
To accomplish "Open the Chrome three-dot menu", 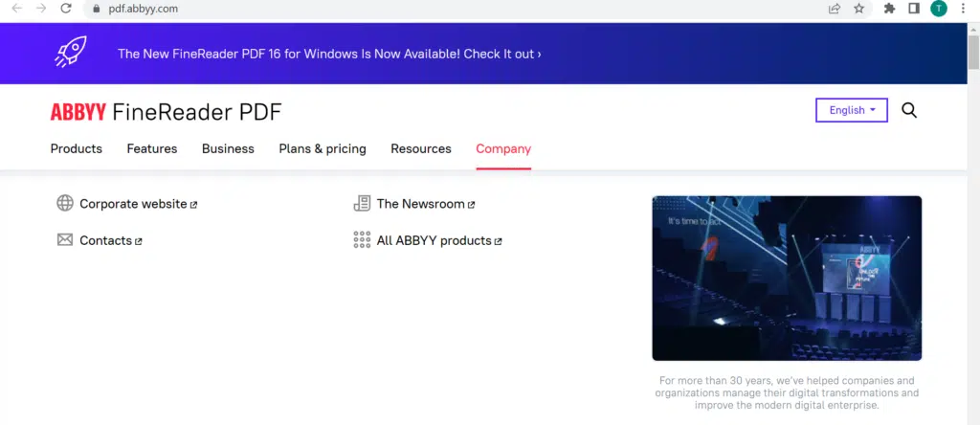I will coord(963,9).
